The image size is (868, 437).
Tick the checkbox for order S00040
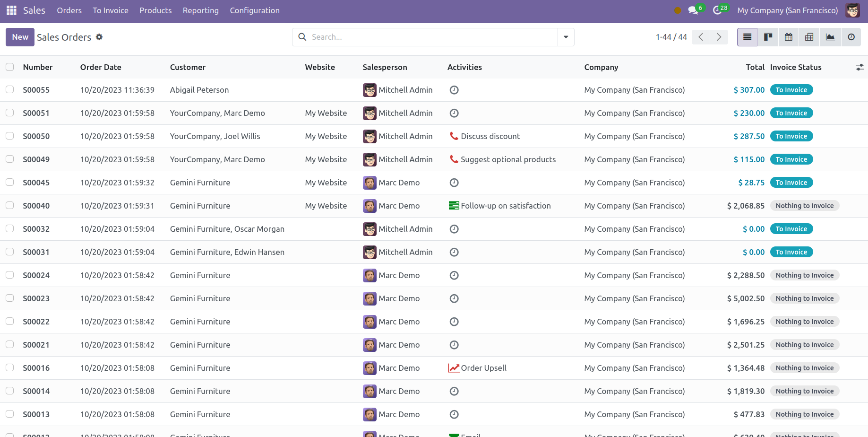pyautogui.click(x=10, y=206)
